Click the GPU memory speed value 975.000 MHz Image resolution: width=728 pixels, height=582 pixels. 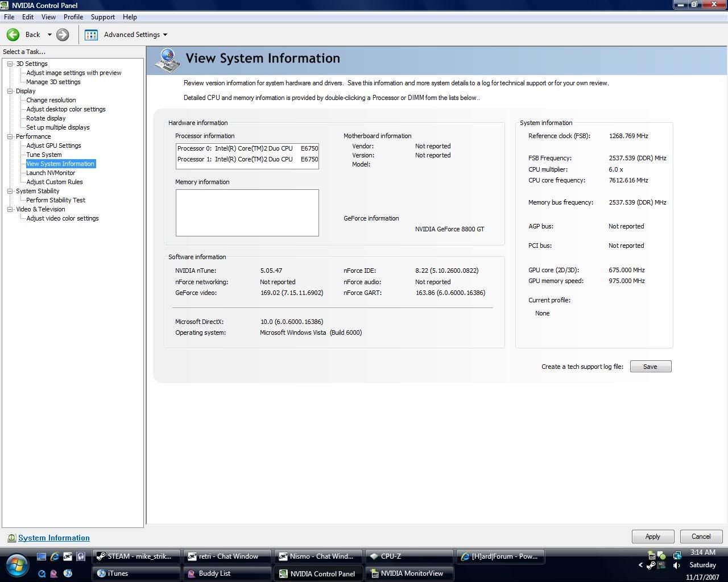[x=627, y=281]
